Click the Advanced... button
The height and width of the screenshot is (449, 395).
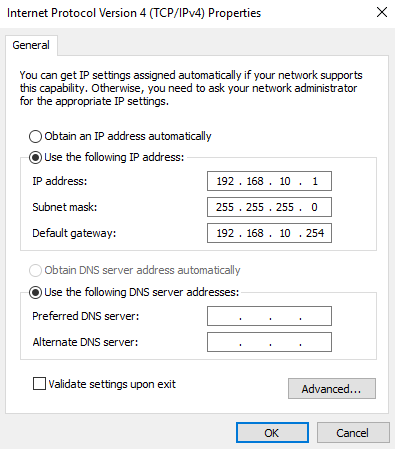coord(332,388)
